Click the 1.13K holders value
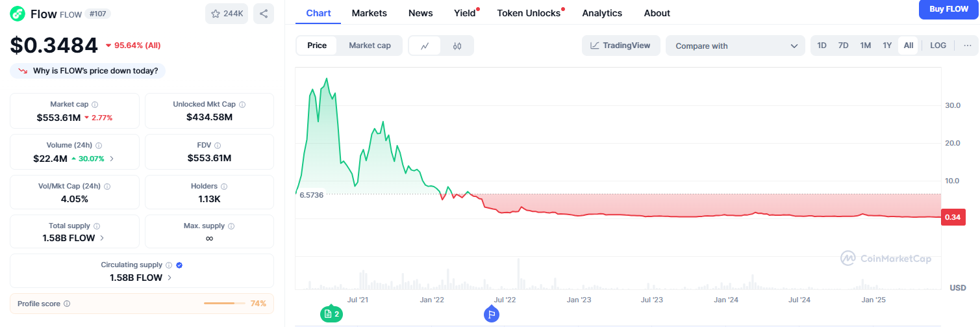Viewport: 980px width, 327px height. click(209, 199)
